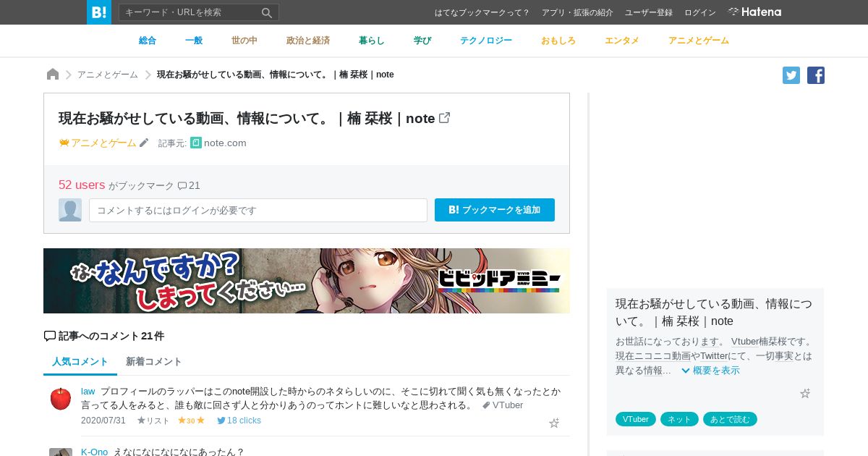Open sidebar article title link
Image resolution: width=868 pixels, height=456 pixels.
tap(714, 312)
